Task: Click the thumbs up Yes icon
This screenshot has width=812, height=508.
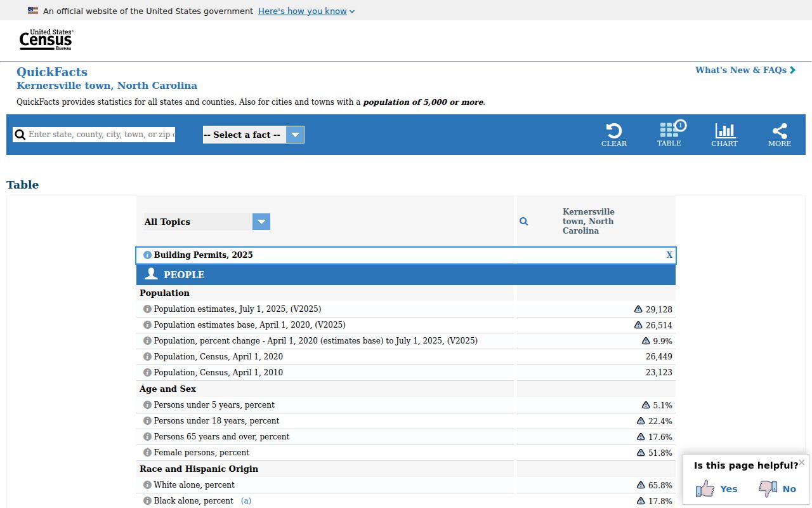Action: pos(705,488)
